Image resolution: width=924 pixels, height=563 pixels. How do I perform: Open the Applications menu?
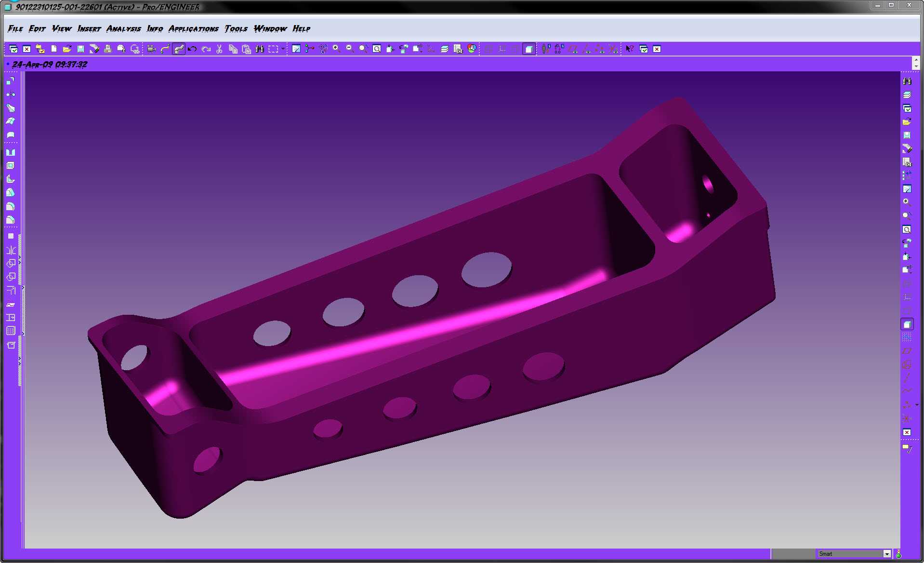click(193, 29)
